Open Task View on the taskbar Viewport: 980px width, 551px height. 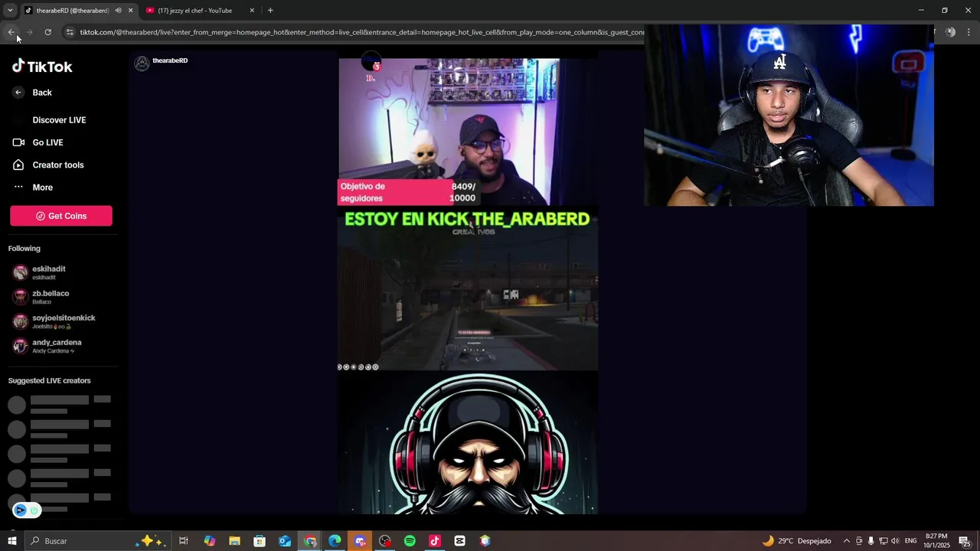point(184,541)
